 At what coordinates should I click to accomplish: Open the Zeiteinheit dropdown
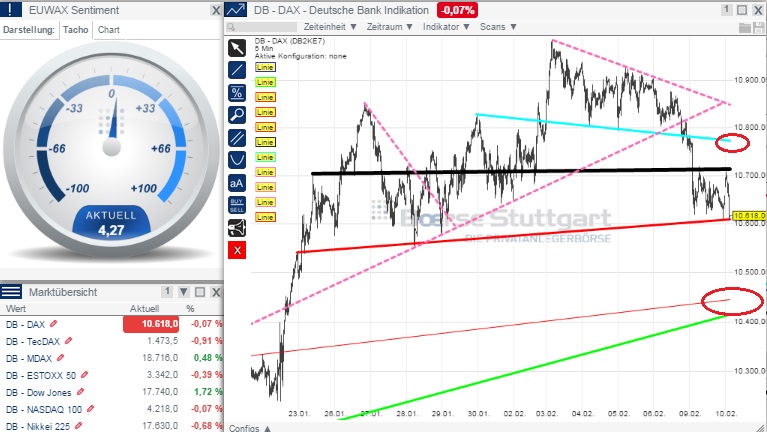pyautogui.click(x=330, y=27)
